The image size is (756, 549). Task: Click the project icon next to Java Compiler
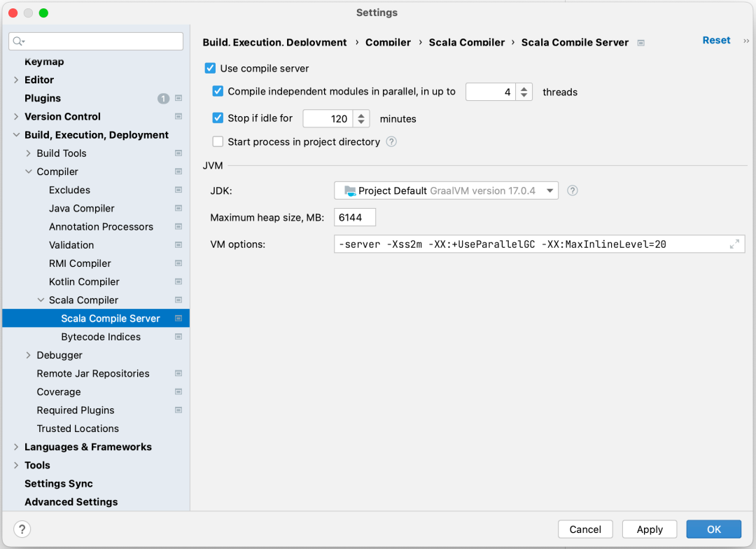point(178,209)
